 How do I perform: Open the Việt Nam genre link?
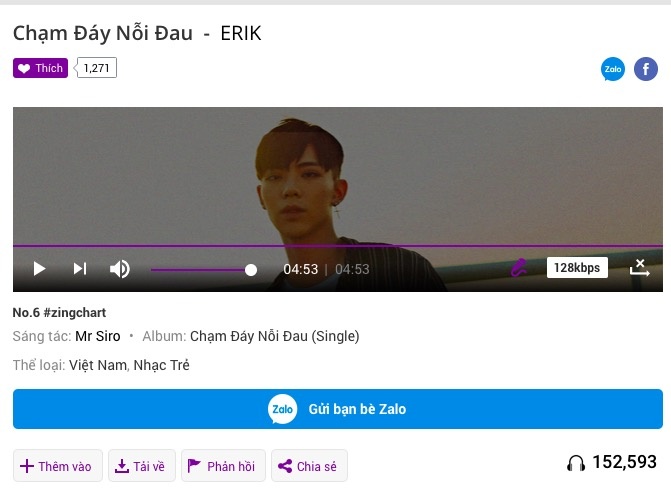coord(98,365)
